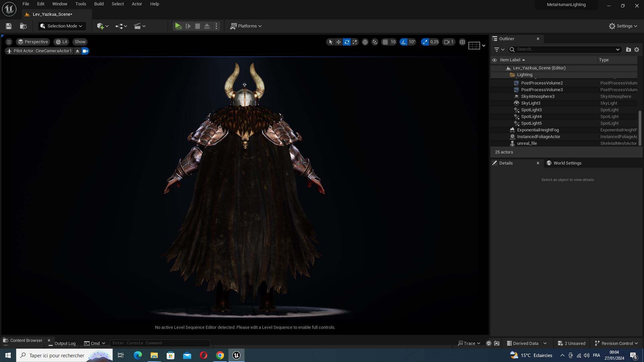Select the Lighting folder in Outliner
The height and width of the screenshot is (362, 644).
tap(563, 75)
